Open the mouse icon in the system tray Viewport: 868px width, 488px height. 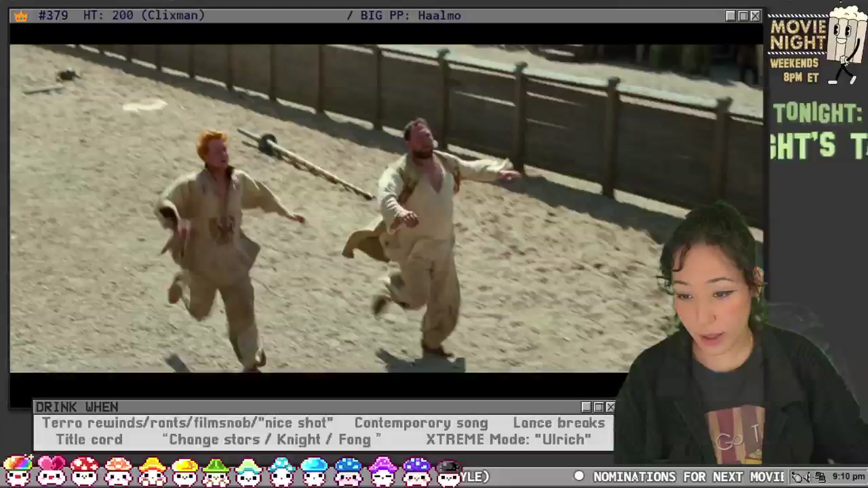[797, 477]
